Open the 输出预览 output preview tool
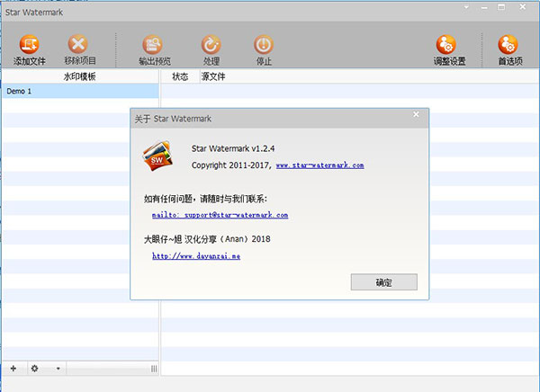This screenshot has height=392, width=540. (153, 45)
